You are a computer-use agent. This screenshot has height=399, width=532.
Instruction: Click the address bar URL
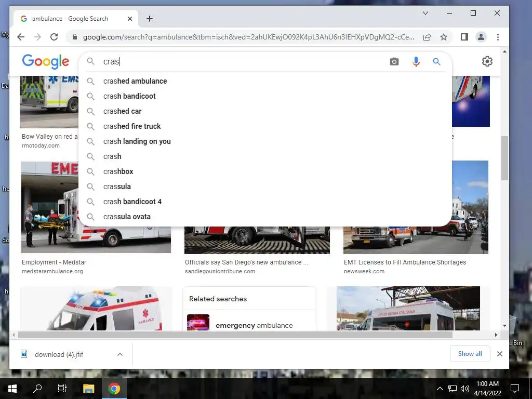point(248,37)
